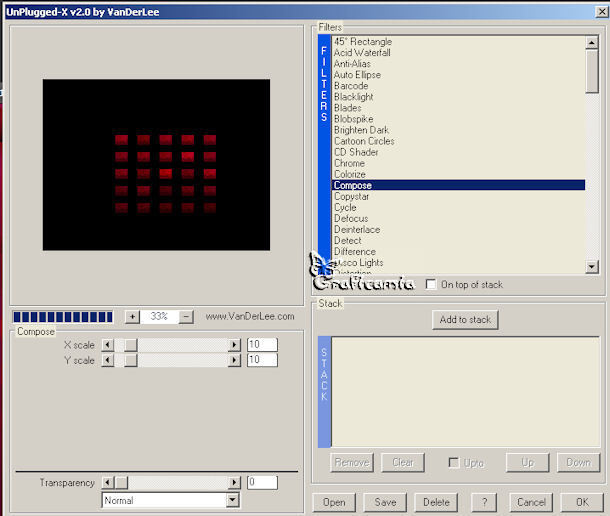The image size is (610, 516).
Task: Select the Detect filter
Action: [458, 240]
